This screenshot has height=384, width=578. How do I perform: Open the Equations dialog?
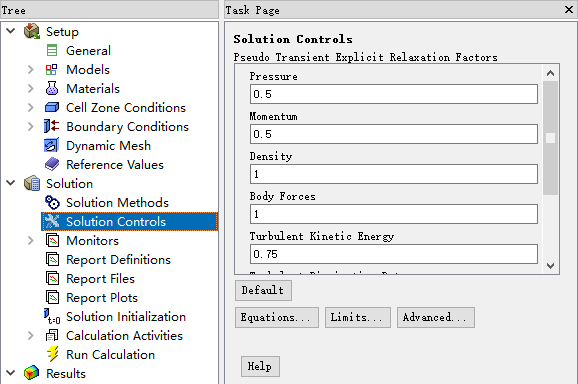click(277, 317)
